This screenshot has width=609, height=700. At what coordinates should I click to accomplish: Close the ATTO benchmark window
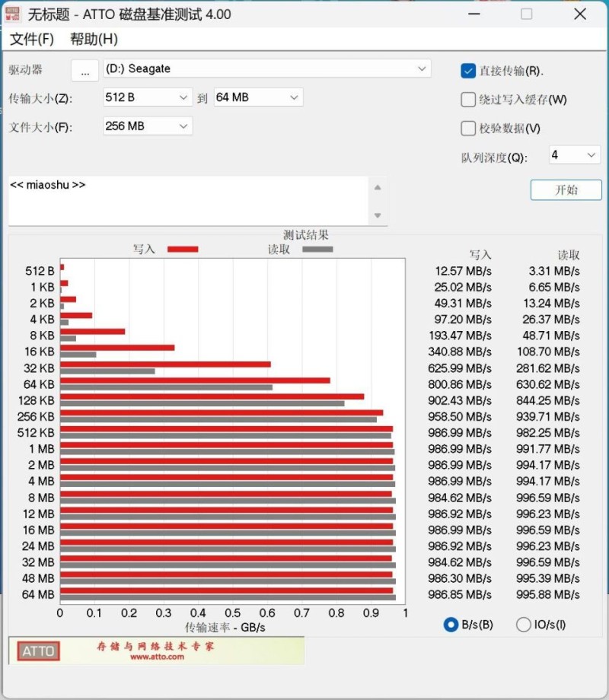coord(580,14)
